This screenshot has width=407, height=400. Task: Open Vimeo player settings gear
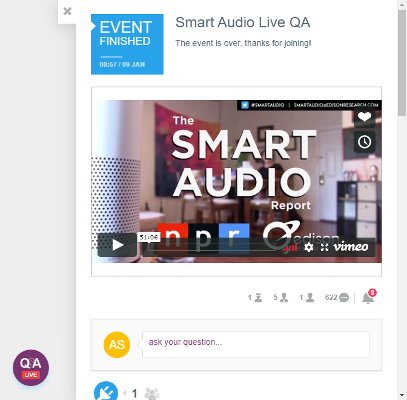pyautogui.click(x=309, y=247)
